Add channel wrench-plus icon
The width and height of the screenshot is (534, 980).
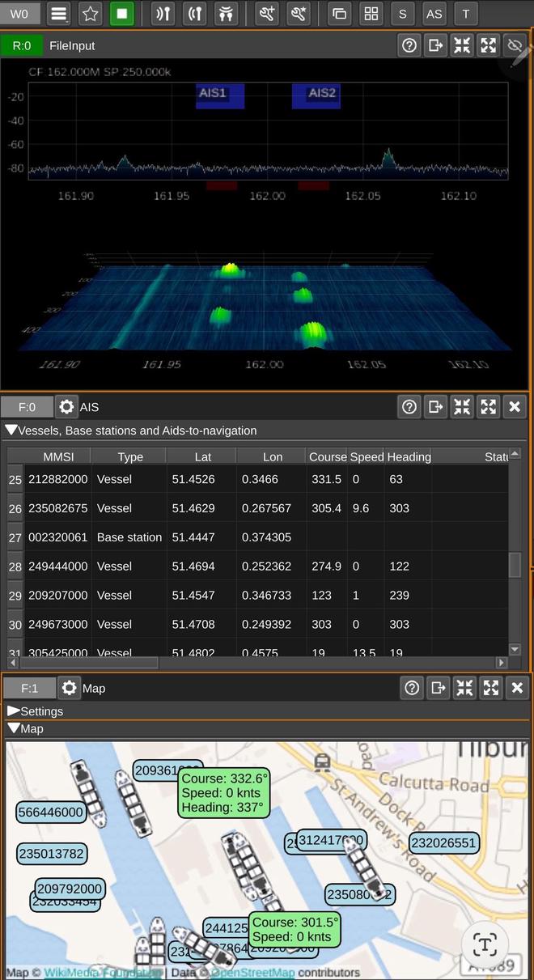(267, 14)
